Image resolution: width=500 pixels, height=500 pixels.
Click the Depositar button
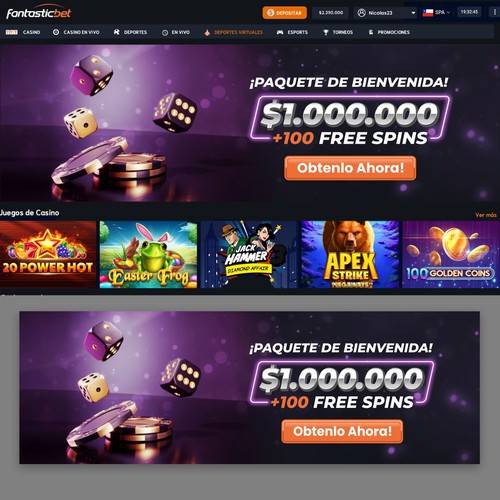pyautogui.click(x=285, y=13)
